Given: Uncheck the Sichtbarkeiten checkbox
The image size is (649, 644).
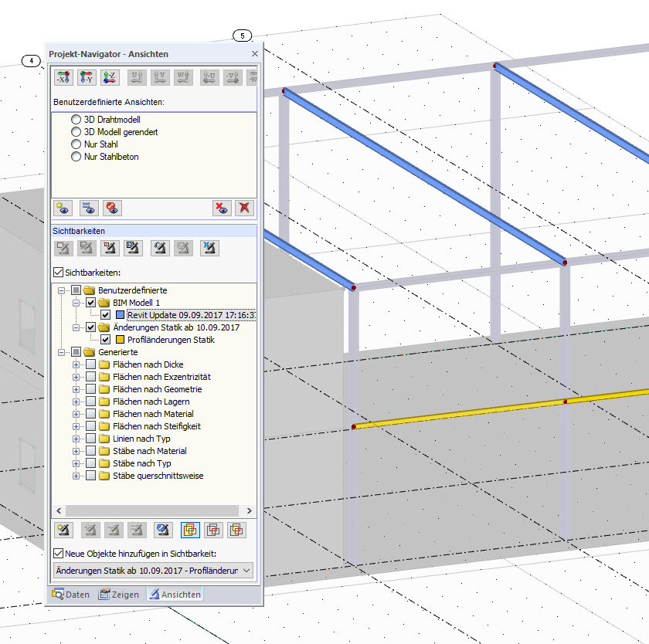Looking at the screenshot, I should pos(58,272).
